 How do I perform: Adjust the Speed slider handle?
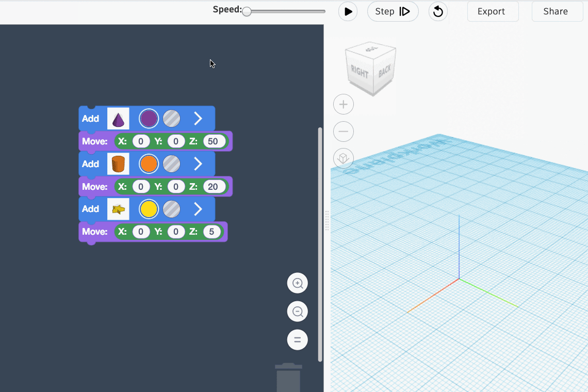247,12
